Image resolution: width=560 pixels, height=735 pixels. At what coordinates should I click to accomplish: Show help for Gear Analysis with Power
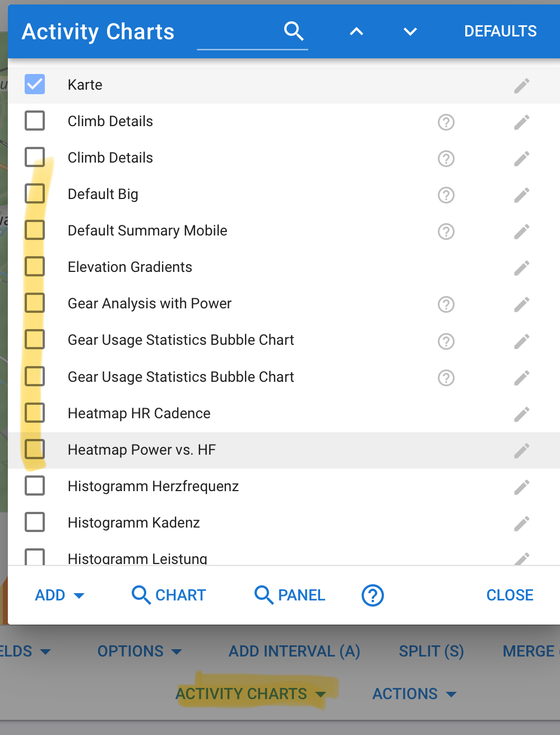click(x=446, y=304)
